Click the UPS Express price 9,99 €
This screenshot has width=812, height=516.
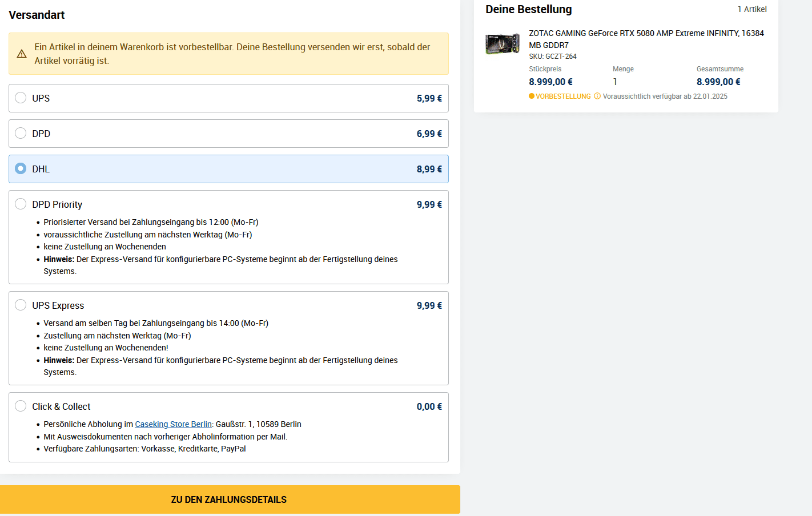(429, 305)
